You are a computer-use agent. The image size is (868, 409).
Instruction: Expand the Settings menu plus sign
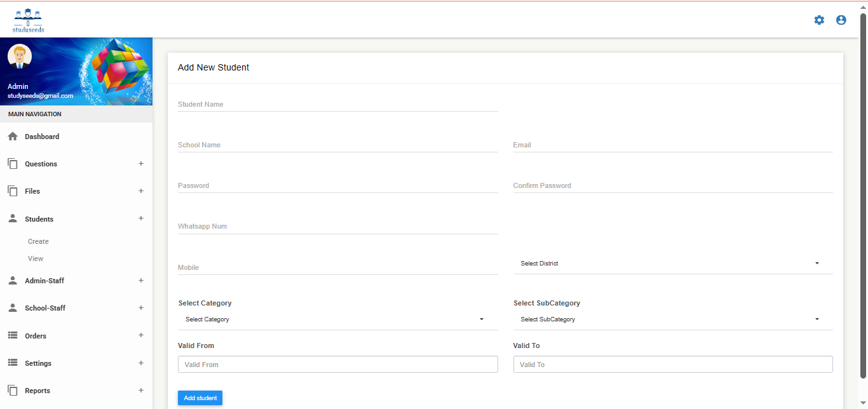pos(141,363)
